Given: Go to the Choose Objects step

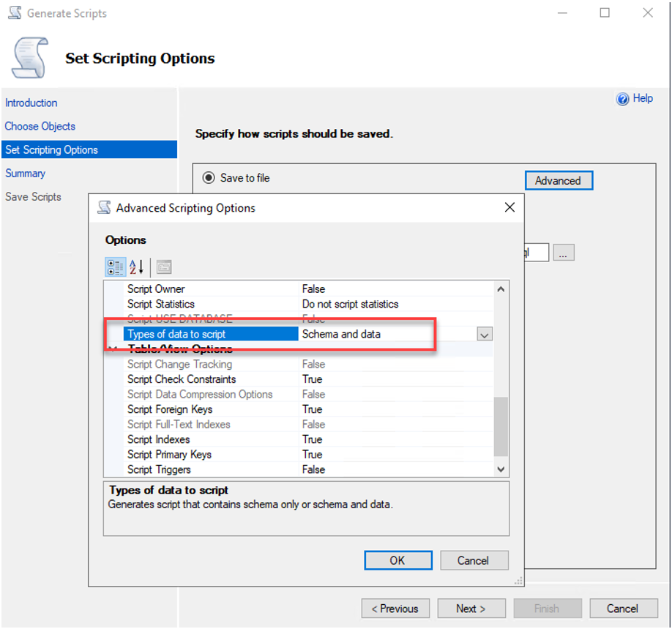Looking at the screenshot, I should (40, 126).
